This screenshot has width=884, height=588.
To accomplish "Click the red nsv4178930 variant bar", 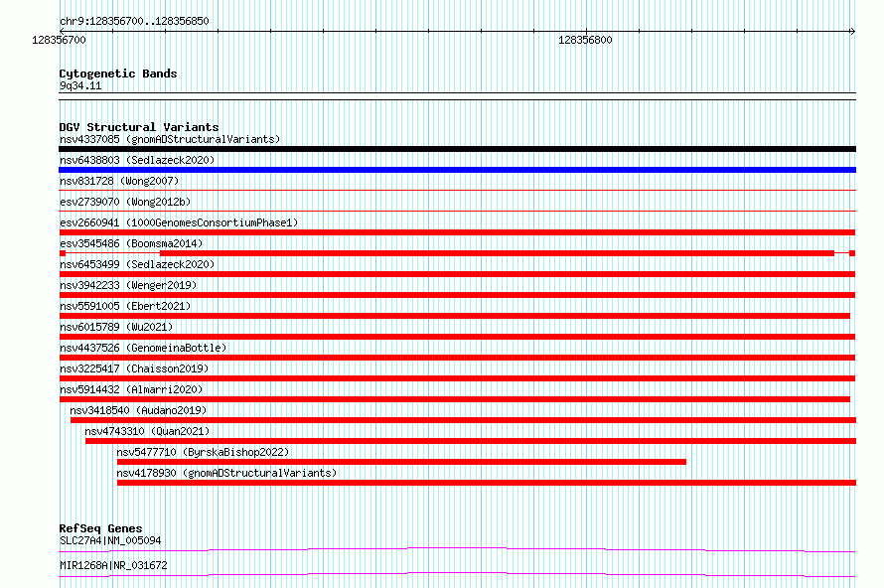I will (487, 483).
